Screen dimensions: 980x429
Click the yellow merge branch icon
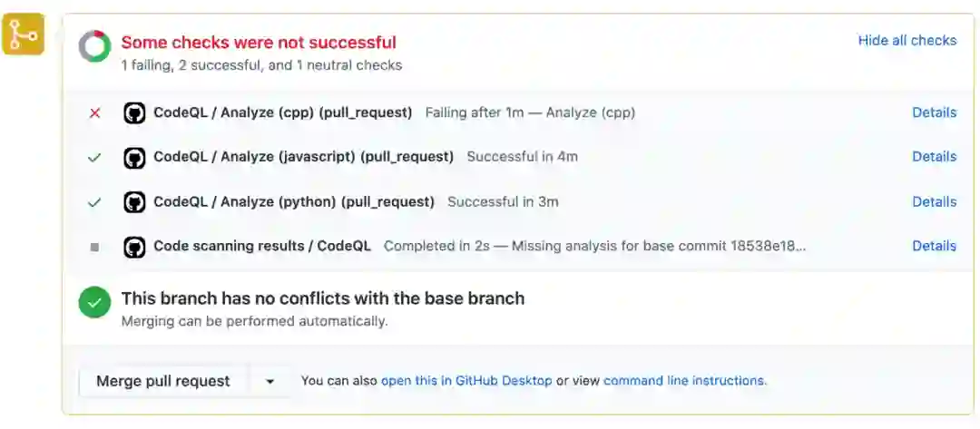pos(23,34)
